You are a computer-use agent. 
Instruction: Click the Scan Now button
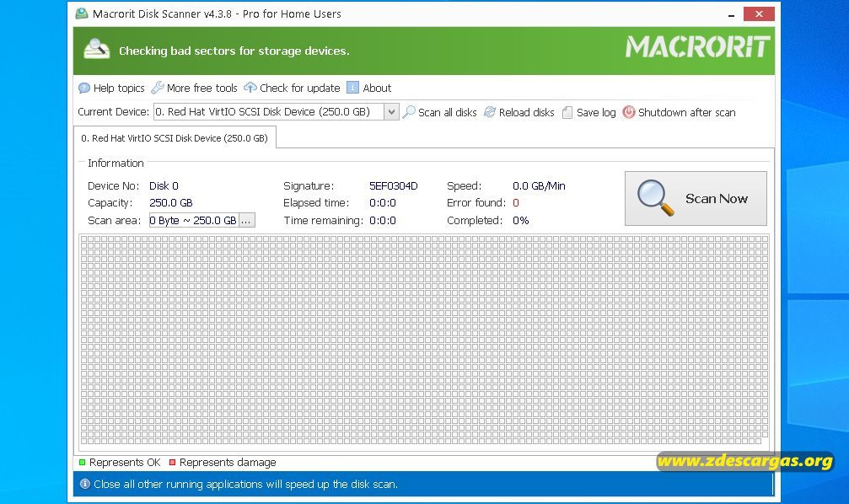click(696, 199)
